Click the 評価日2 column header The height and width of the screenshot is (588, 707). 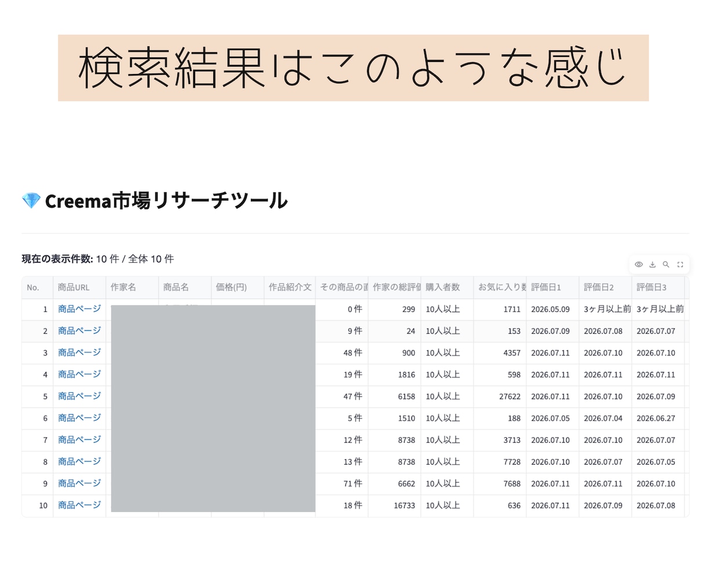tap(606, 287)
